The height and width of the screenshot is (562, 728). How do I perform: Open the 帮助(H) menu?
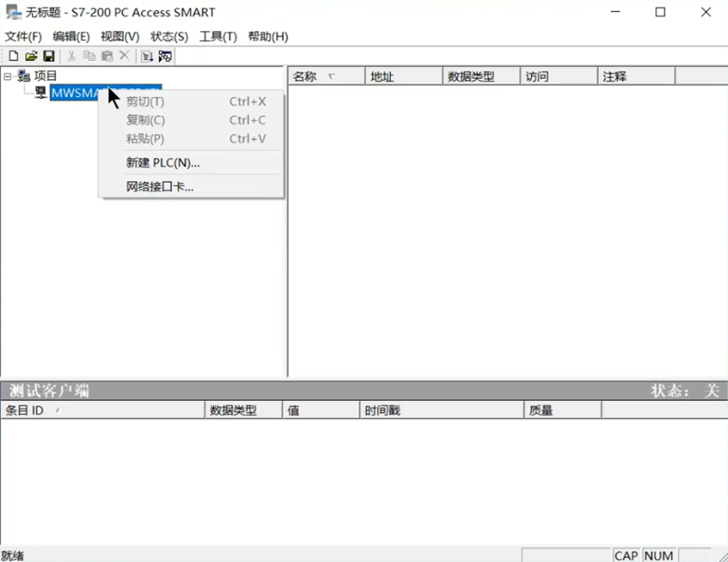(x=268, y=36)
